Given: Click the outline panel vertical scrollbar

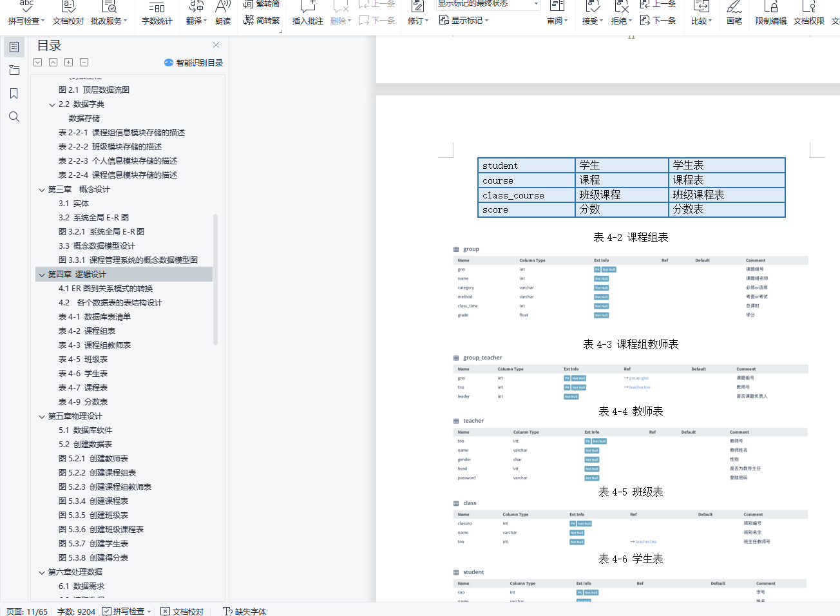Looking at the screenshot, I should [x=215, y=279].
